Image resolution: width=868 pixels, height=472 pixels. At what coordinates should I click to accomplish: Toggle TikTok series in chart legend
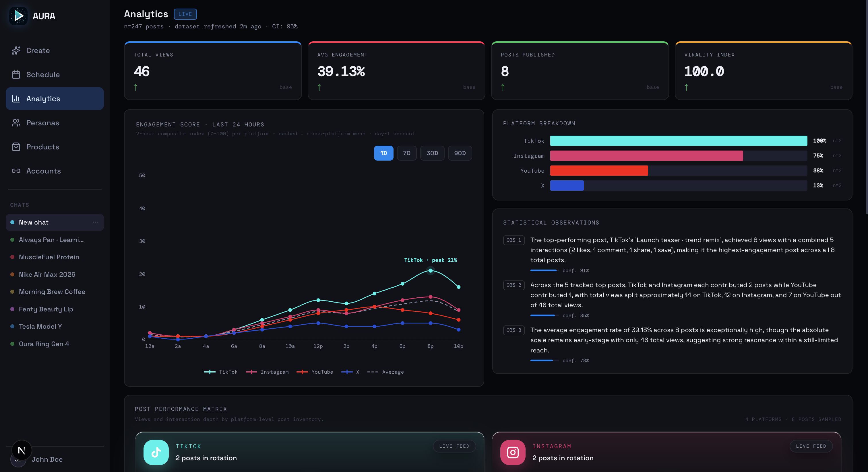coord(221,372)
